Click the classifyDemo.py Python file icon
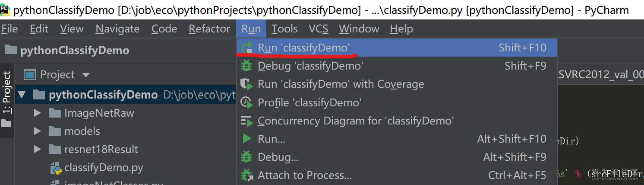Screen dimensions: 644x185 [x=56, y=168]
